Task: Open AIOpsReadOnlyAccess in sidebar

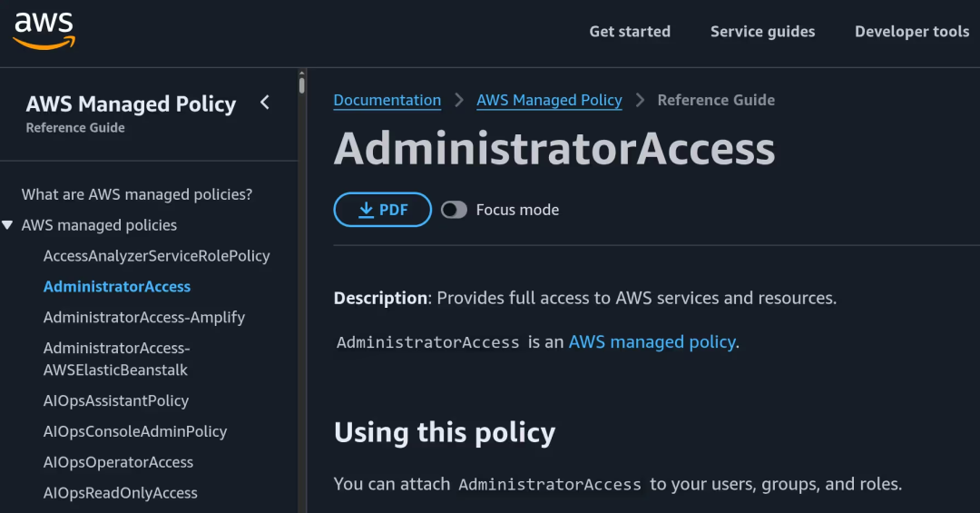Action: click(120, 493)
